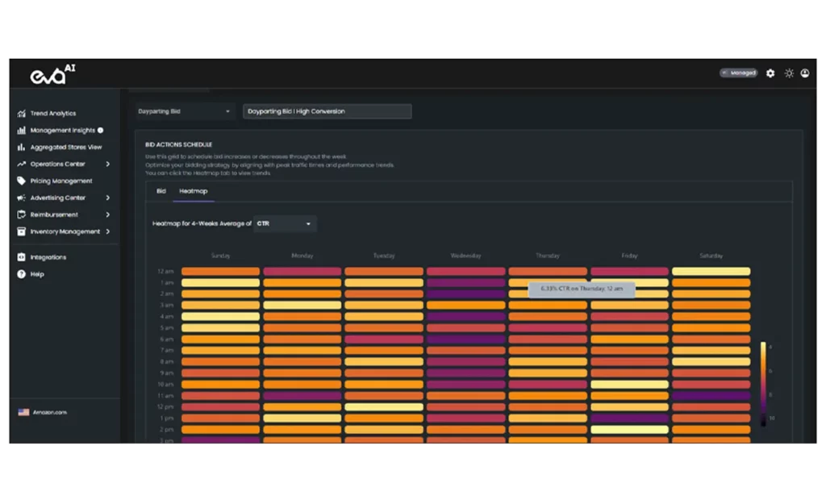Click the Pricing Management tag icon

22,181
